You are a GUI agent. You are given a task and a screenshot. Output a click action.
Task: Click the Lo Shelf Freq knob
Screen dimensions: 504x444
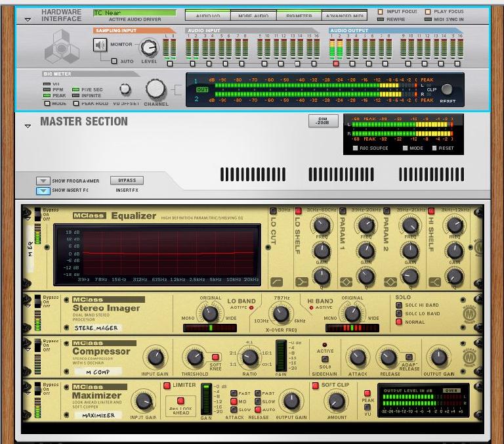[x=322, y=225]
